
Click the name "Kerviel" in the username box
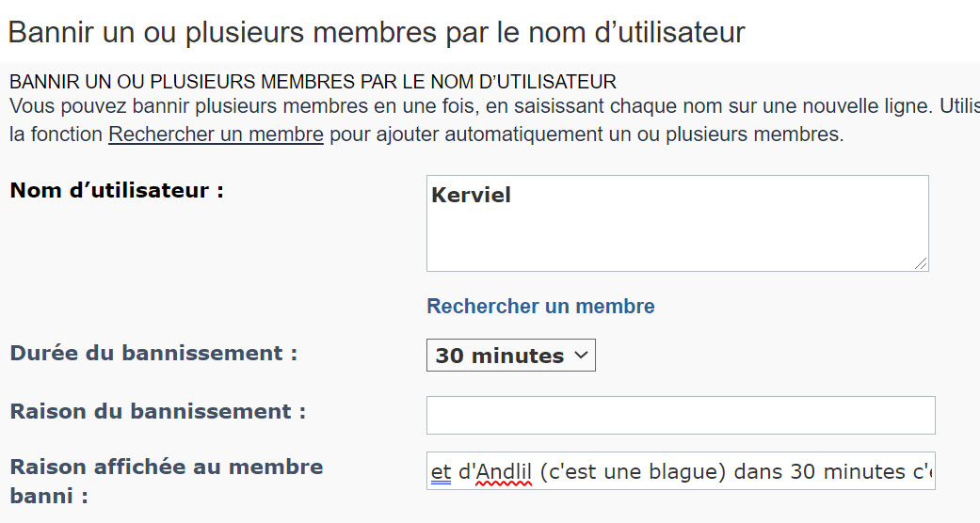[x=471, y=196]
